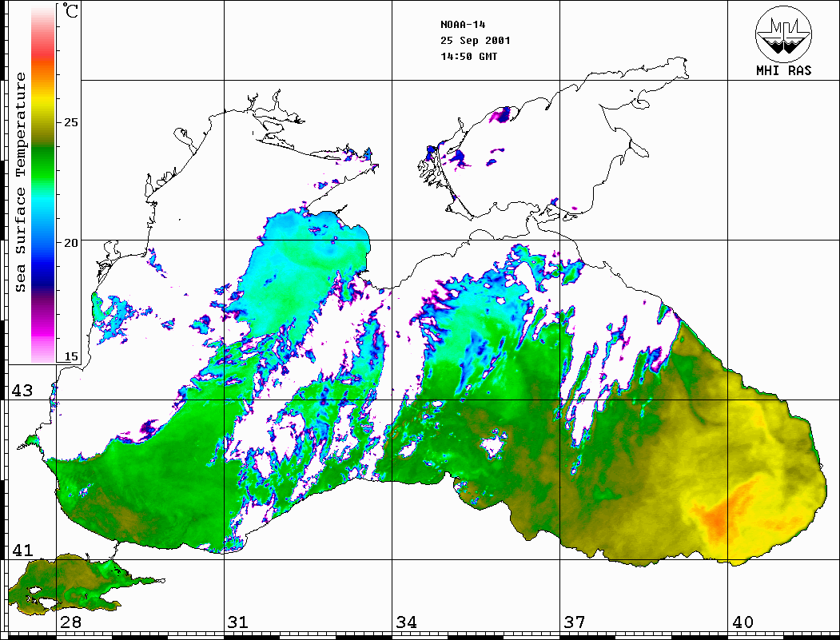This screenshot has height=640, width=840.
Task: Click longitude label '31'
Action: point(238,622)
